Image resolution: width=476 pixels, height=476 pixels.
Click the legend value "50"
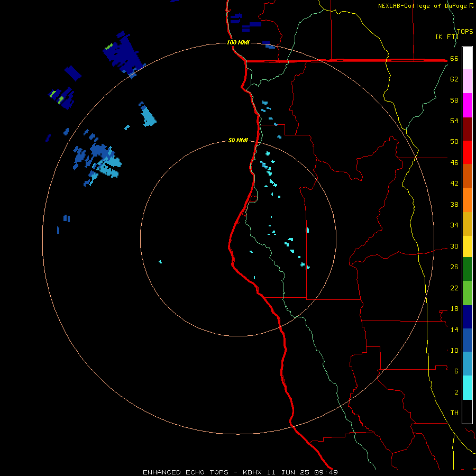click(454, 141)
